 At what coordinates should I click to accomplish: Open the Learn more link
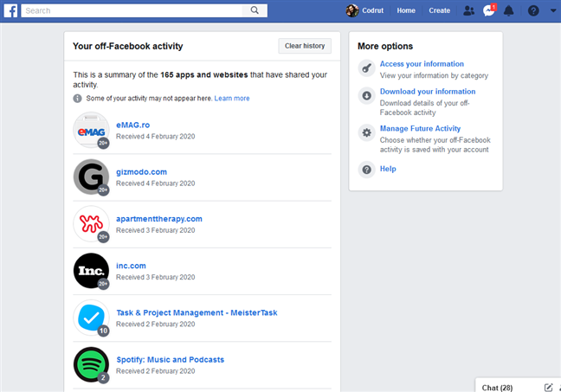[x=232, y=99]
